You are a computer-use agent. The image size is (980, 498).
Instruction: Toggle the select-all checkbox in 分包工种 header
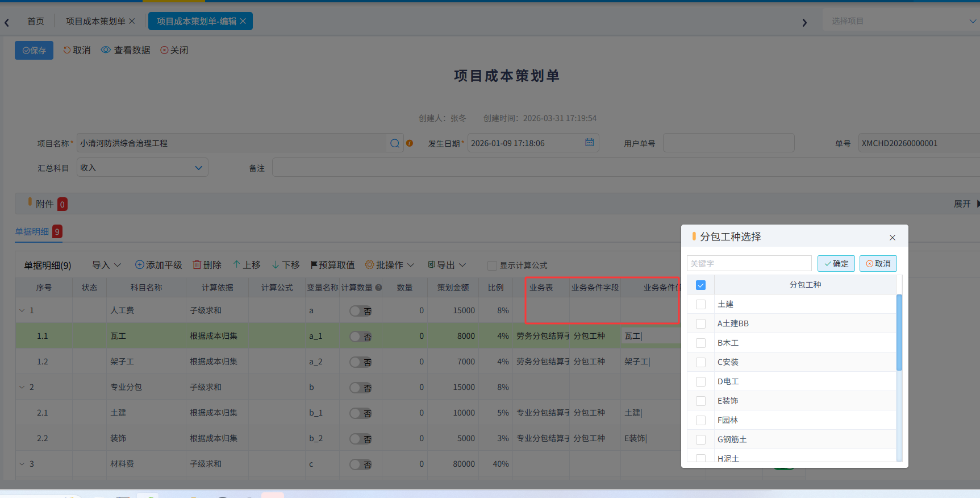700,285
